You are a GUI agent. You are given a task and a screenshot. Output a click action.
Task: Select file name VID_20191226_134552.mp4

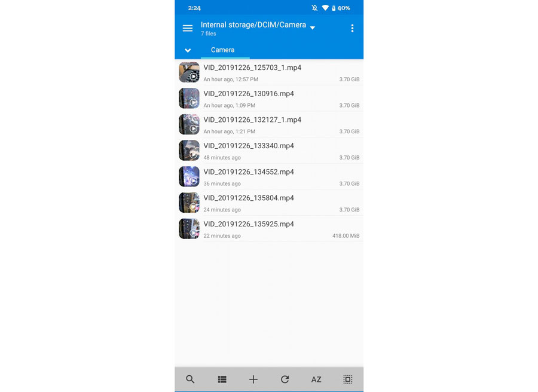pyautogui.click(x=249, y=172)
